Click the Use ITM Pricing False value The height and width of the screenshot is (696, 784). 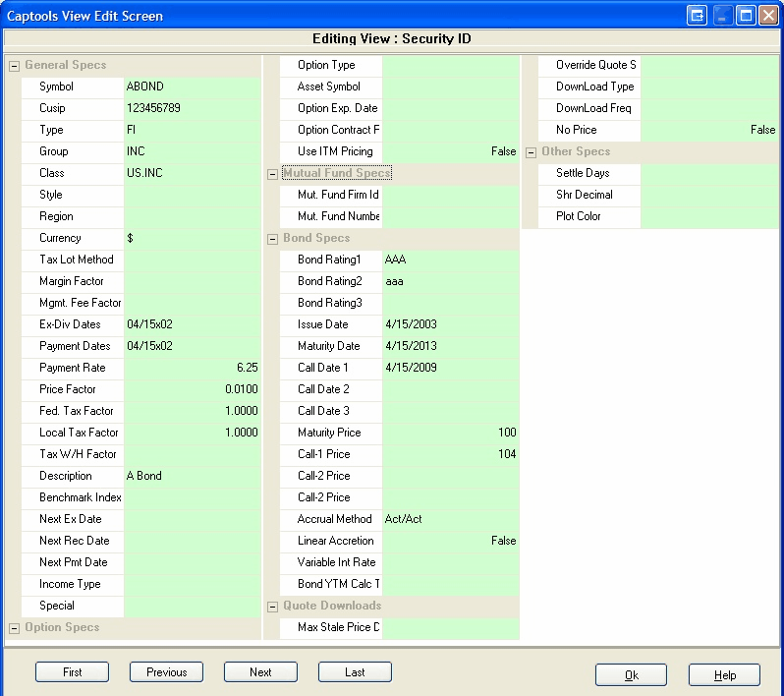pos(450,151)
